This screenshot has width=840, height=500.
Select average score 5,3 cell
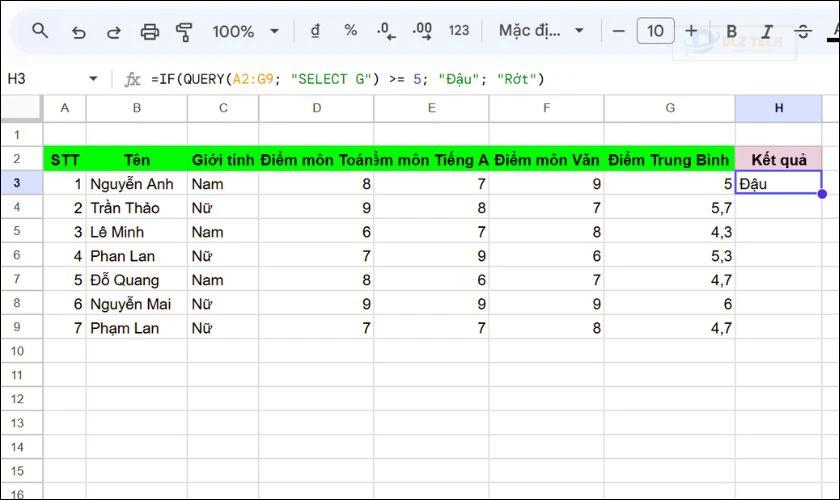click(x=669, y=256)
